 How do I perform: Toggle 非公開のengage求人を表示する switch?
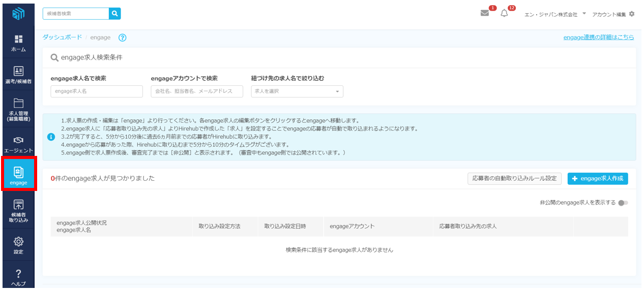point(623,203)
